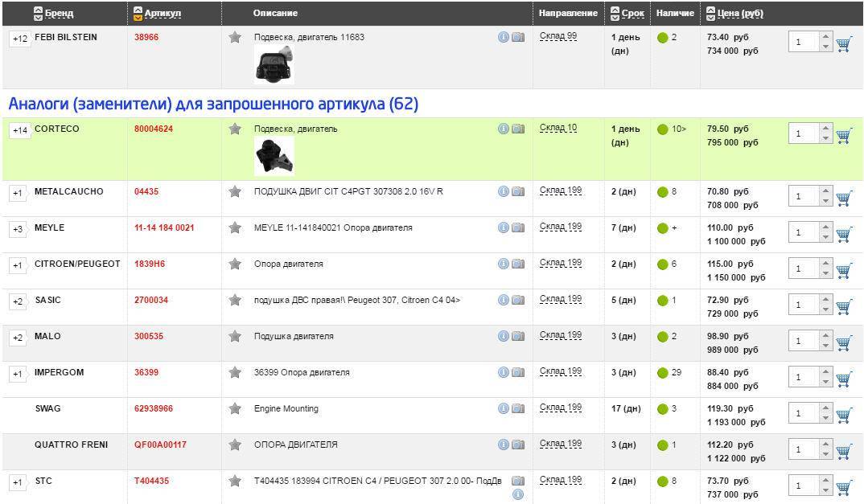The image size is (864, 504).
Task: Sort list by Цена (руб) column
Action: [739, 14]
